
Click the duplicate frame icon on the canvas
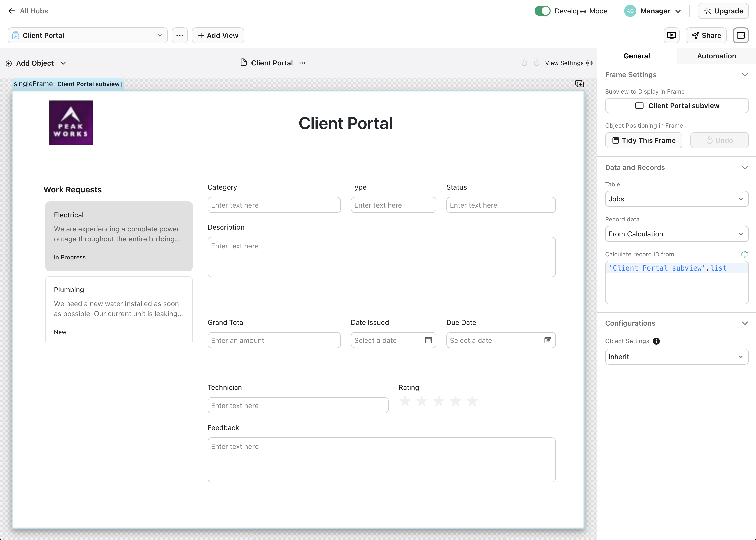coord(579,84)
